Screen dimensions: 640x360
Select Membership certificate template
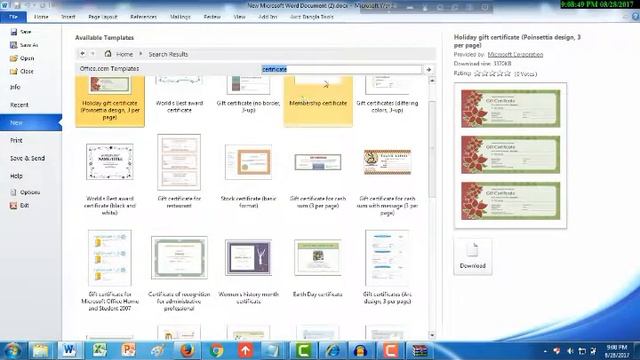click(318, 101)
